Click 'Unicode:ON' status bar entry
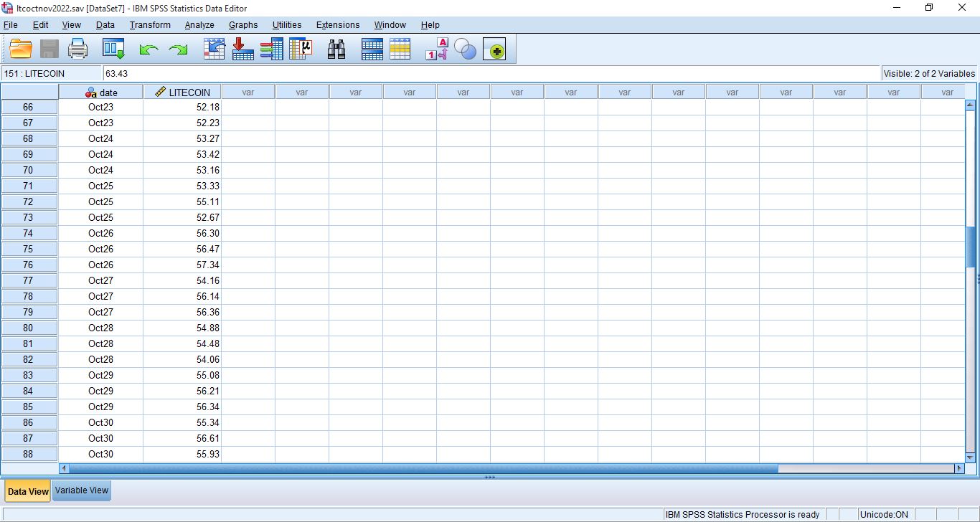Viewport: 980px width, 522px height. 884,514
